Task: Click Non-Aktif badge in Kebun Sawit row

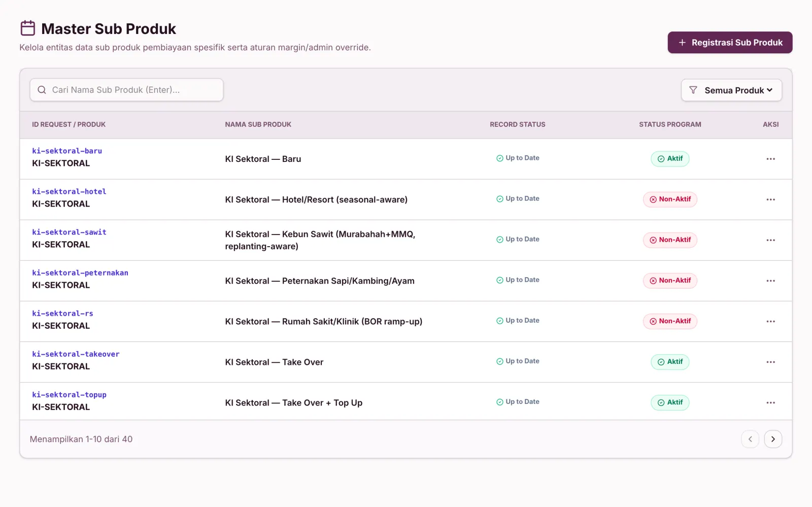Action: click(x=670, y=240)
